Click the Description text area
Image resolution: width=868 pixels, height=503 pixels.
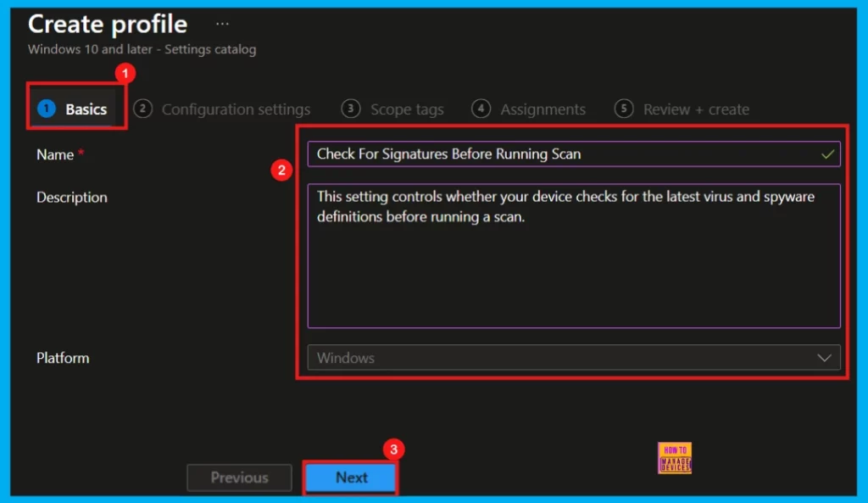(574, 256)
